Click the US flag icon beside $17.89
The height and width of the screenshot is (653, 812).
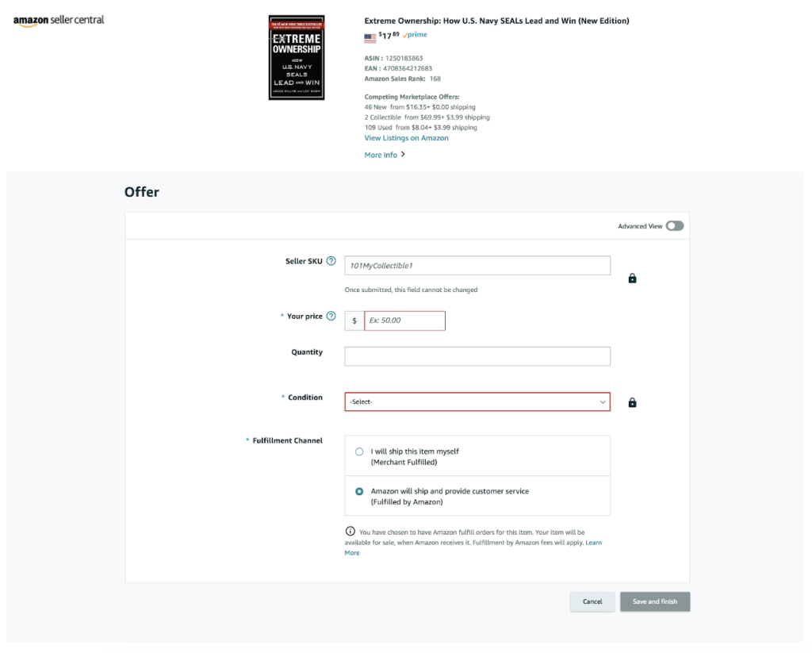(x=369, y=35)
